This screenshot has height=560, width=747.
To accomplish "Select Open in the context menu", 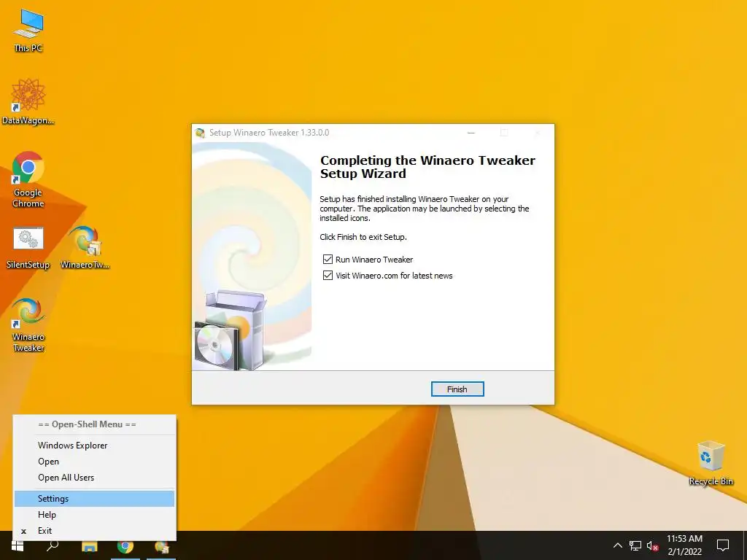I will tap(94, 462).
